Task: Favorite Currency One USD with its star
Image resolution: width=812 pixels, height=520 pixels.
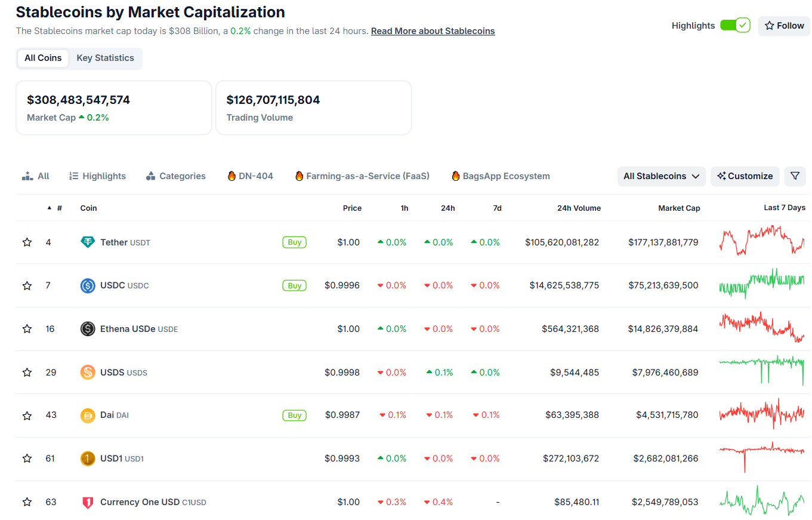Action: 27,502
